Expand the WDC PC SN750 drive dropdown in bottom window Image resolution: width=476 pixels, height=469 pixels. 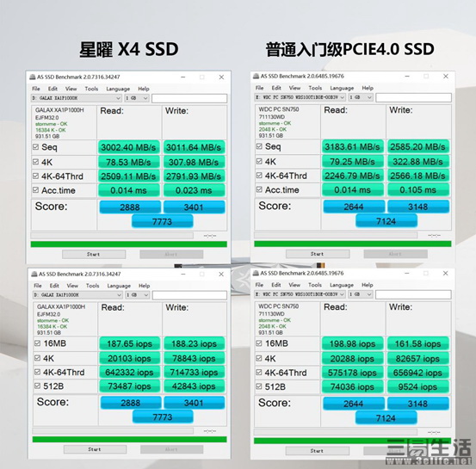tap(300, 294)
